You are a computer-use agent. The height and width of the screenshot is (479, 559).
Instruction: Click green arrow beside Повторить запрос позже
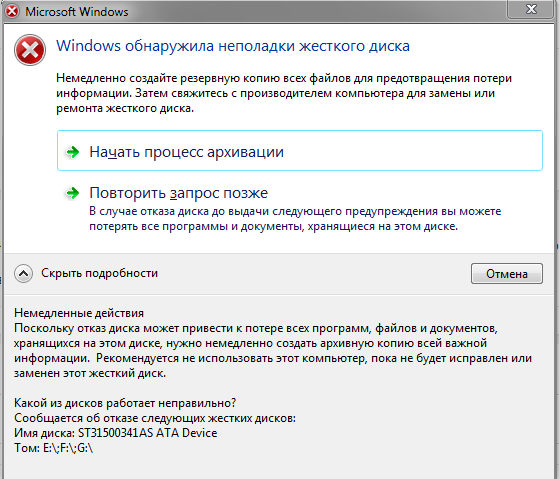point(73,193)
